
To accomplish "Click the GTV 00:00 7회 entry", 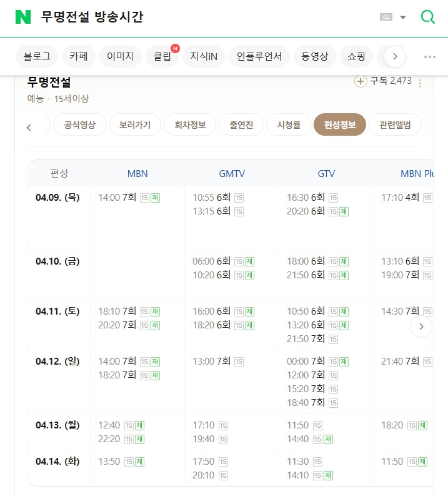I will 318,362.
